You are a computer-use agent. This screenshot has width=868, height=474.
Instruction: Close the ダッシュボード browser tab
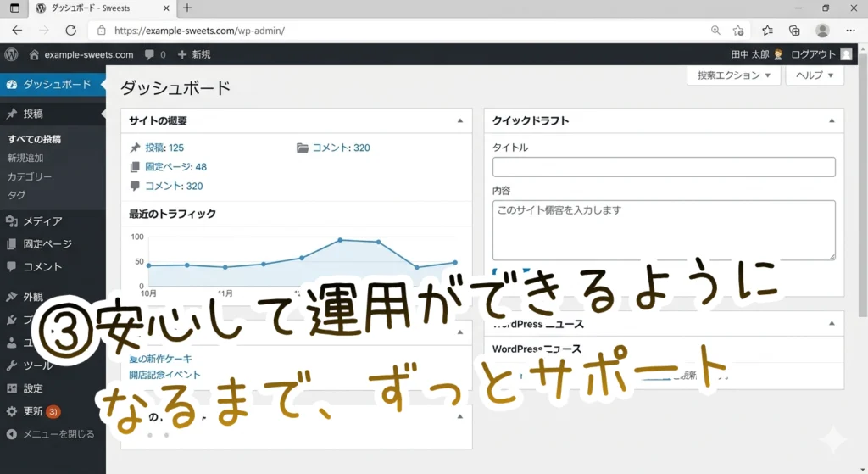166,8
